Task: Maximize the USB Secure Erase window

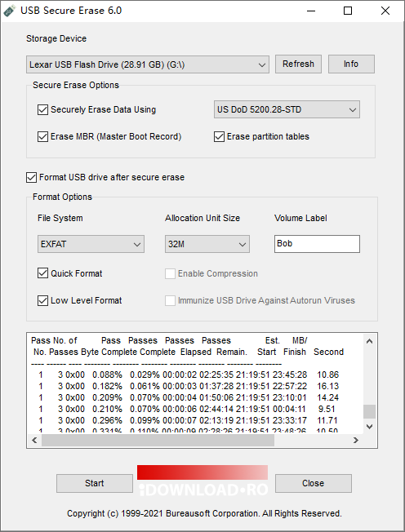Action: point(348,11)
